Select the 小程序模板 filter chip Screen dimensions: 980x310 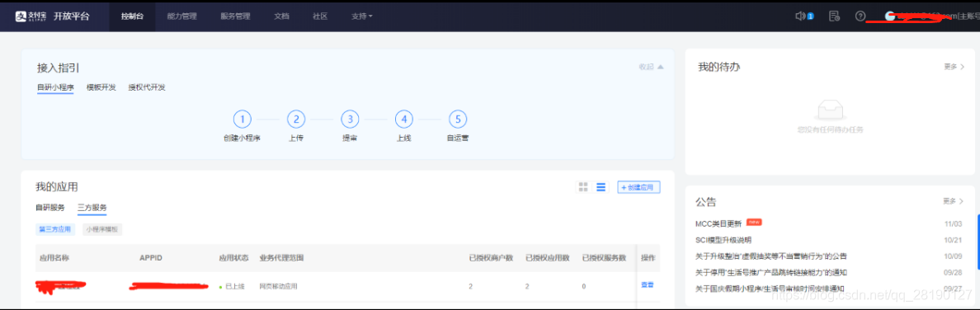coord(102,229)
